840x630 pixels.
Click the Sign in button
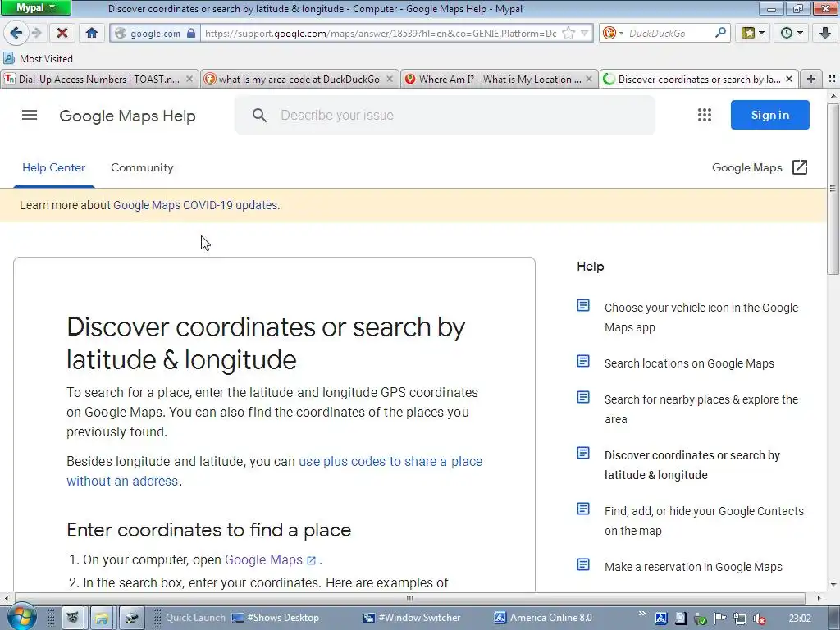pyautogui.click(x=769, y=115)
